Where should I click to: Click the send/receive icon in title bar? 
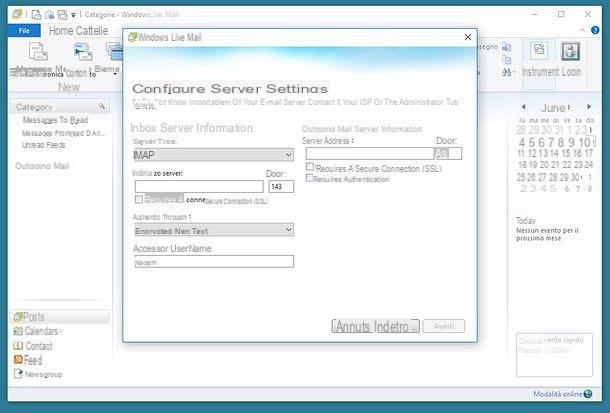(49, 15)
